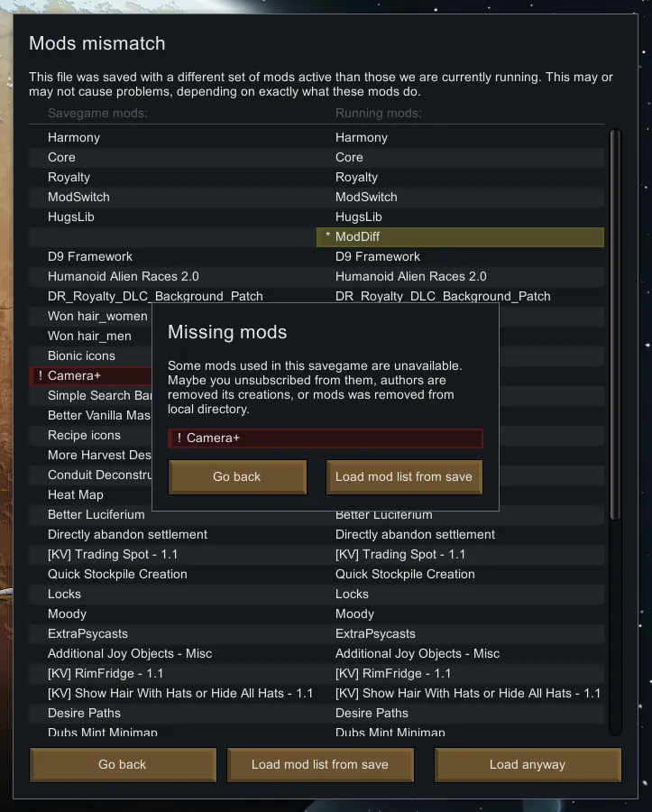The height and width of the screenshot is (812, 652).
Task: Click the Running mods column header
Action: 379,114
